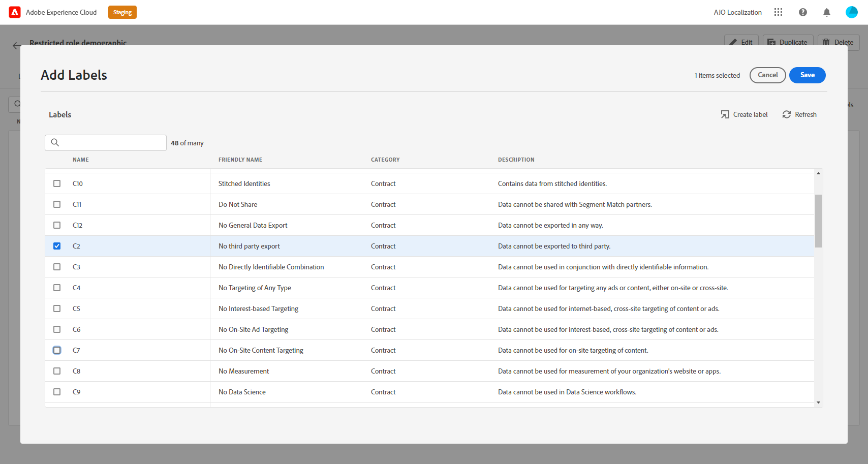Open the AJO Localization organization switcher

click(737, 12)
